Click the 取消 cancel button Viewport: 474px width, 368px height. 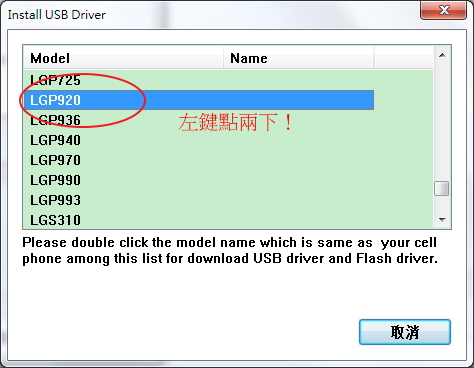pyautogui.click(x=405, y=332)
